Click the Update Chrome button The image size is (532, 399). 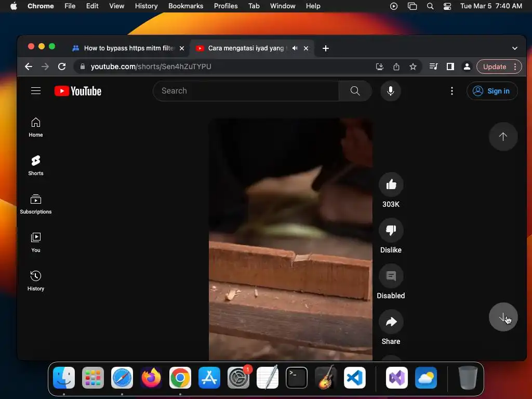point(495,66)
